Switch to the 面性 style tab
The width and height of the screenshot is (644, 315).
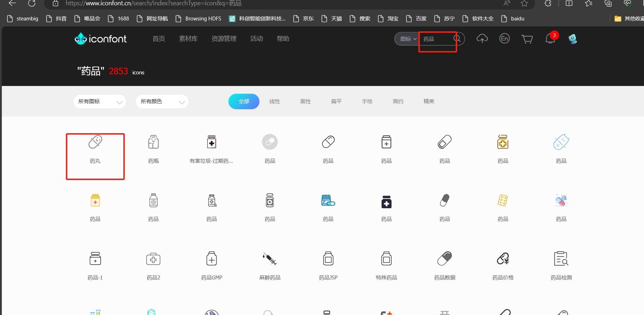[306, 101]
